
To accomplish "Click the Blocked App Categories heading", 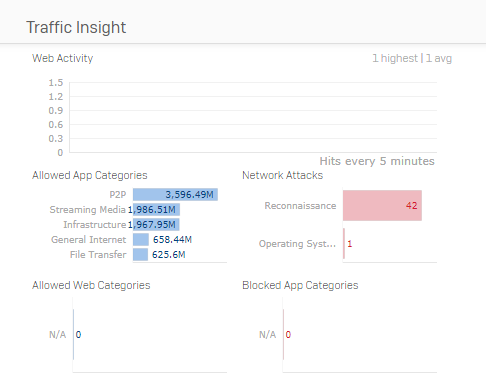I will (x=300, y=285).
